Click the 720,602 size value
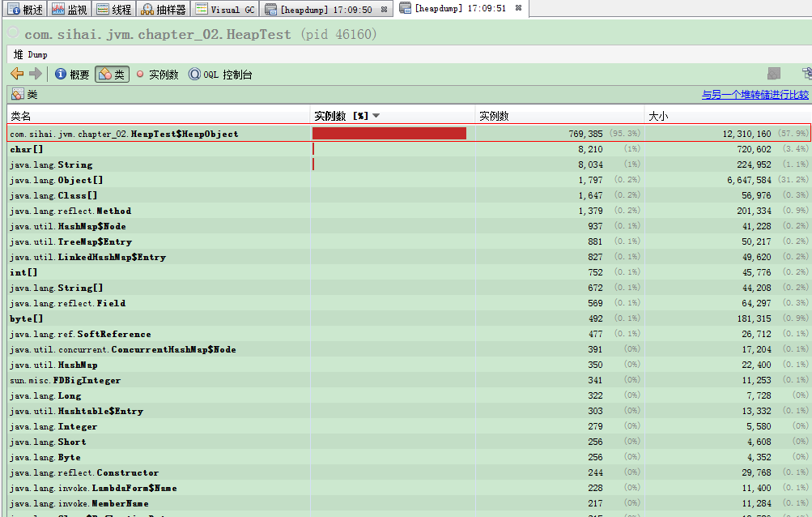 (x=754, y=149)
